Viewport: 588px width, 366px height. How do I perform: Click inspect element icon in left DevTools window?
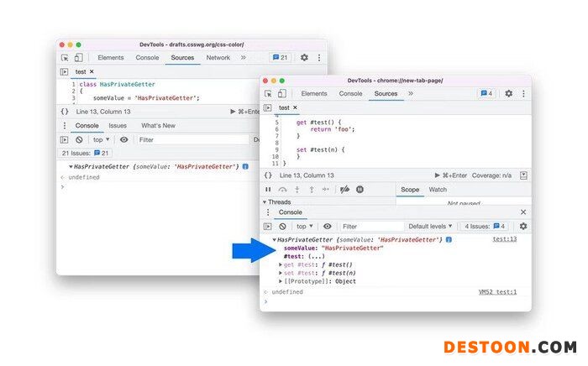point(65,58)
